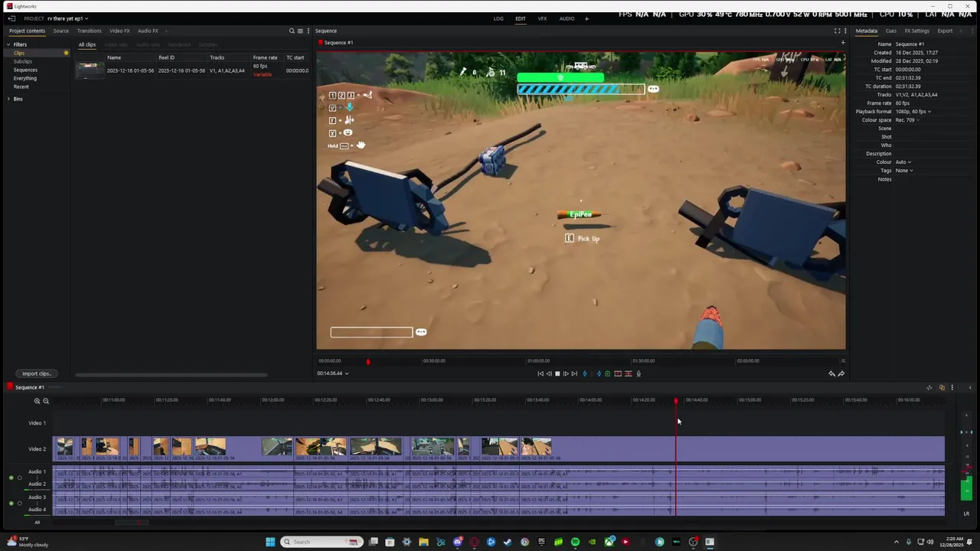Open the voice-over microphone tool
This screenshot has height=551, width=980.
coord(639,373)
